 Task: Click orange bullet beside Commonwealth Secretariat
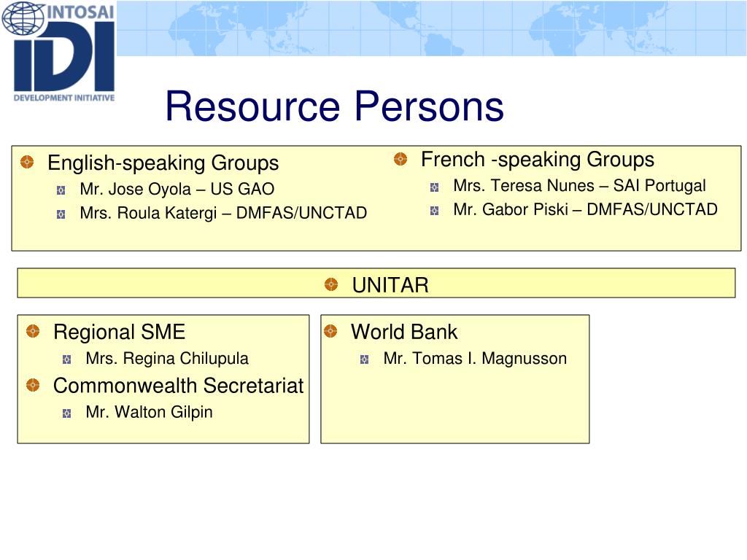(x=33, y=385)
